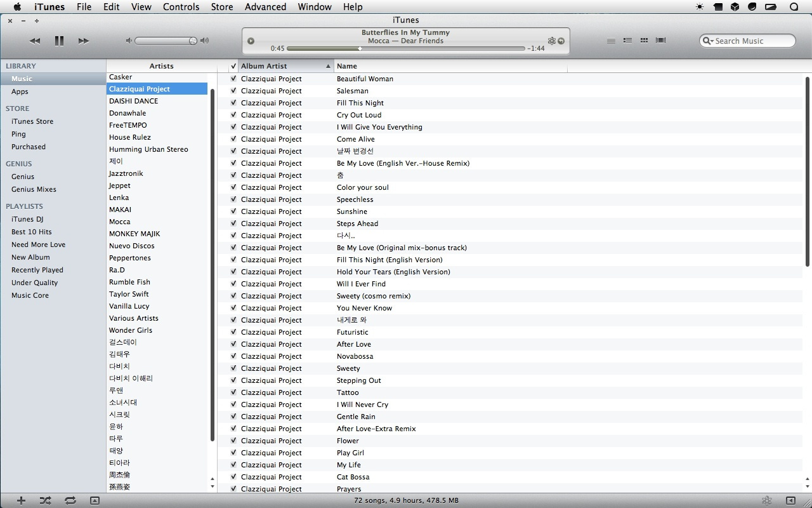Switch to song list view
Screen dimensions: 812x508
pyautogui.click(x=611, y=41)
